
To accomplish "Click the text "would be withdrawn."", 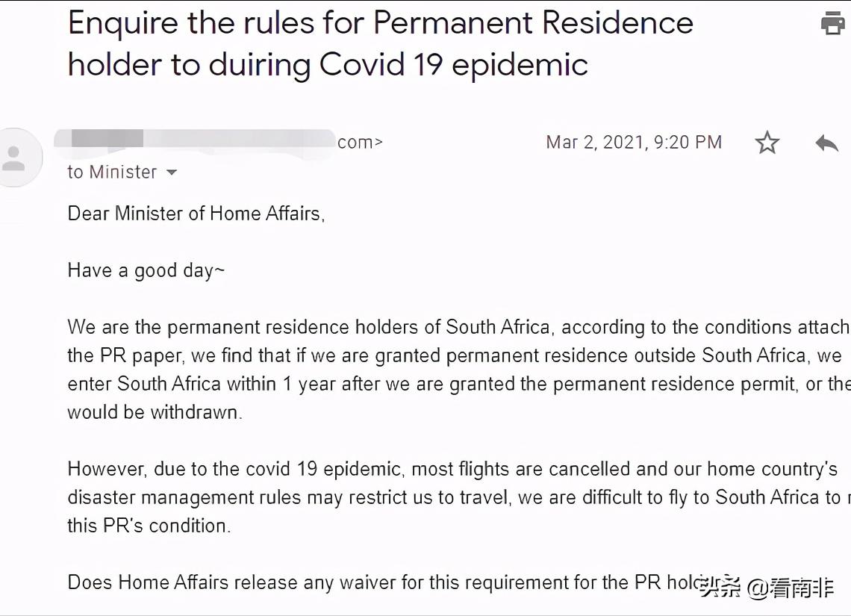I will point(155,412).
